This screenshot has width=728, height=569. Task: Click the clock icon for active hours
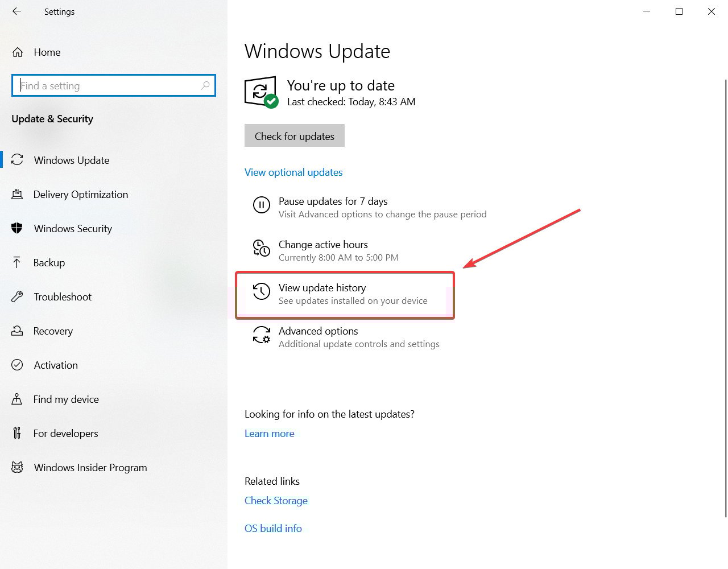262,248
